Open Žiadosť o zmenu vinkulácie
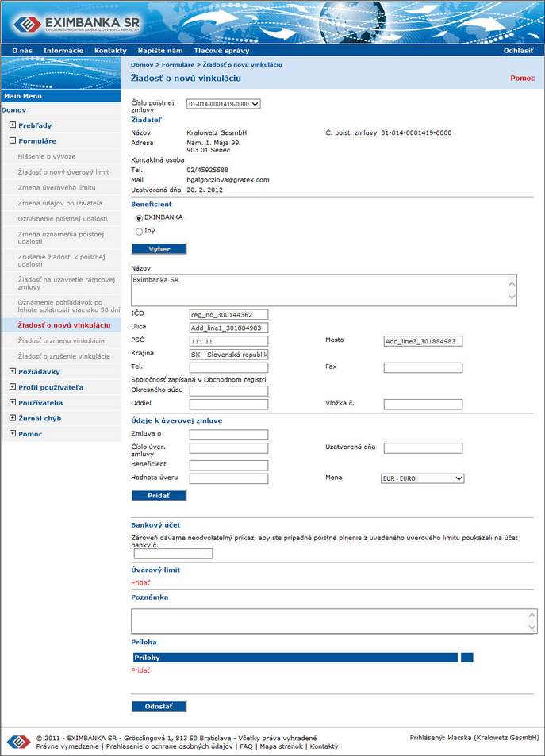The width and height of the screenshot is (545, 756). [61, 340]
